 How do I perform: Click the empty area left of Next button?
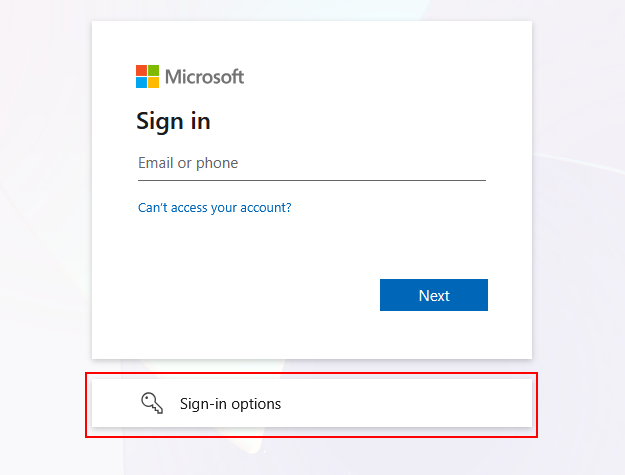pyautogui.click(x=250, y=296)
